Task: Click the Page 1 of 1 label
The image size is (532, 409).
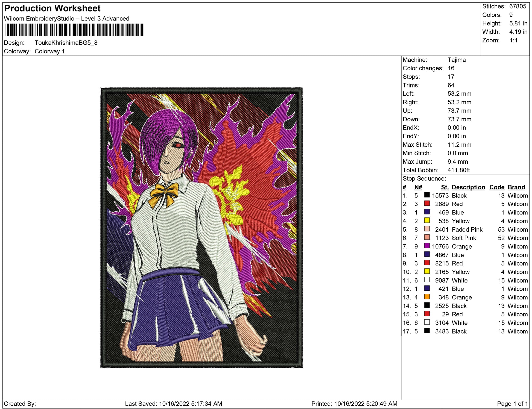Action: point(512,404)
